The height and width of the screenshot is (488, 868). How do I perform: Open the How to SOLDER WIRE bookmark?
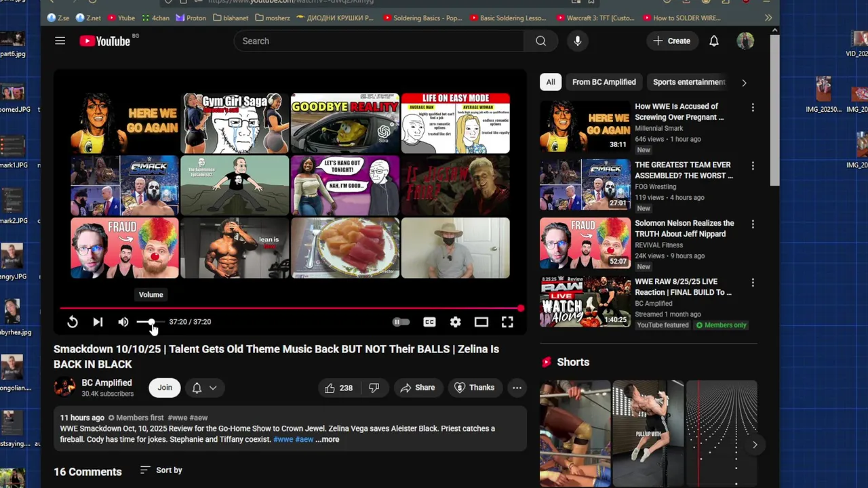[681, 18]
